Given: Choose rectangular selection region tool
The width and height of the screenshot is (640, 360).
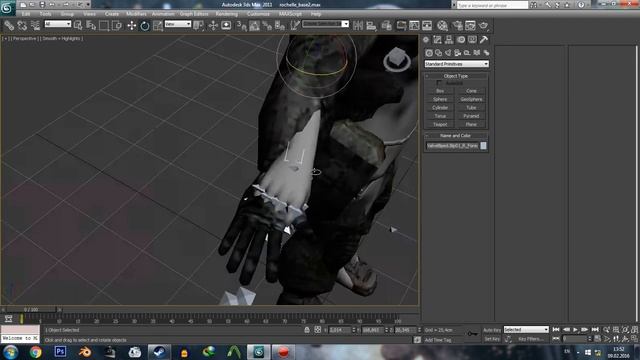Looking at the screenshot, I should pos(104,26).
